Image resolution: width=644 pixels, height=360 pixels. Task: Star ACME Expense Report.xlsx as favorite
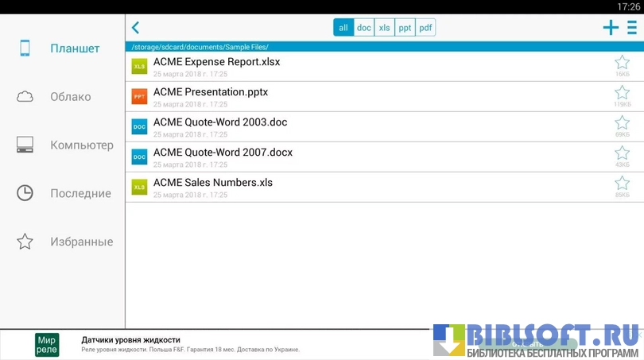[x=622, y=62]
